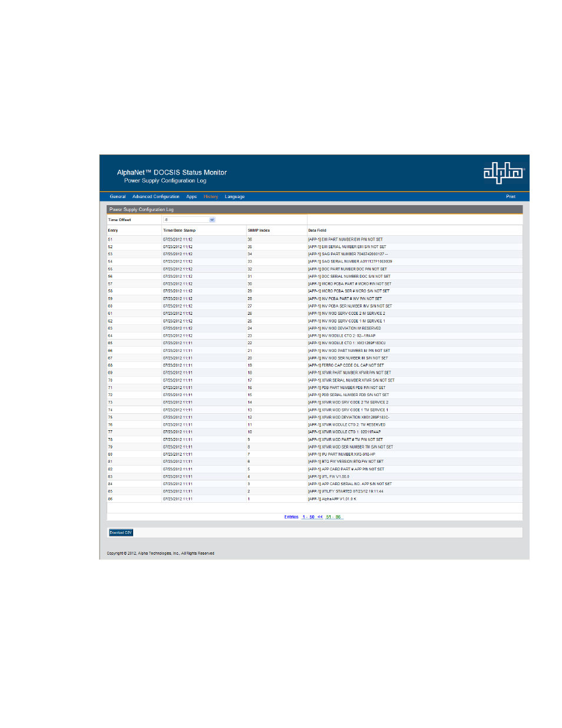
Task: Click the << previous page link
Action: tap(320, 517)
